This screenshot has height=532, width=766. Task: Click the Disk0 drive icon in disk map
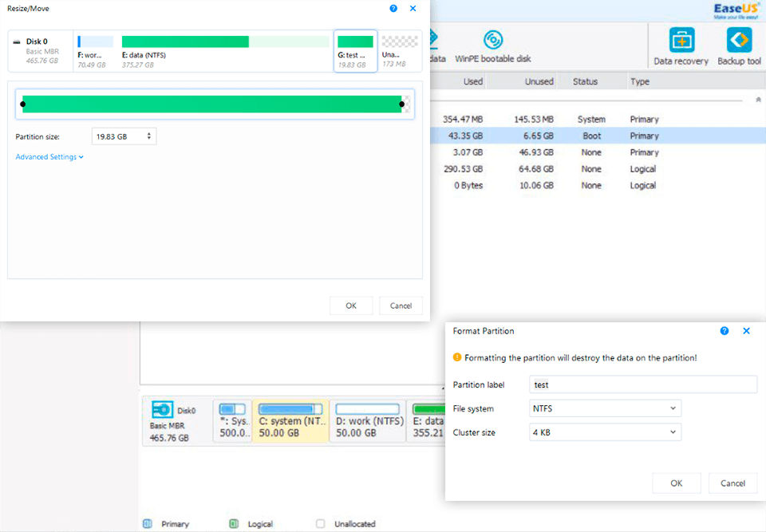tap(163, 409)
